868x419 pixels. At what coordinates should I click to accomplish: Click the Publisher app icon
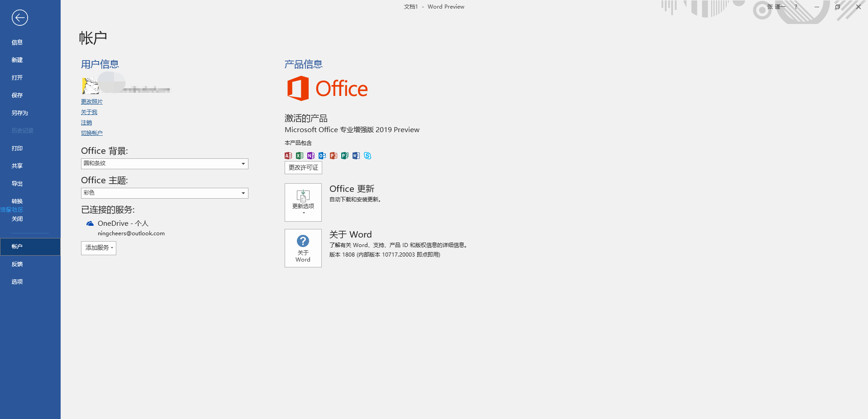pyautogui.click(x=345, y=156)
